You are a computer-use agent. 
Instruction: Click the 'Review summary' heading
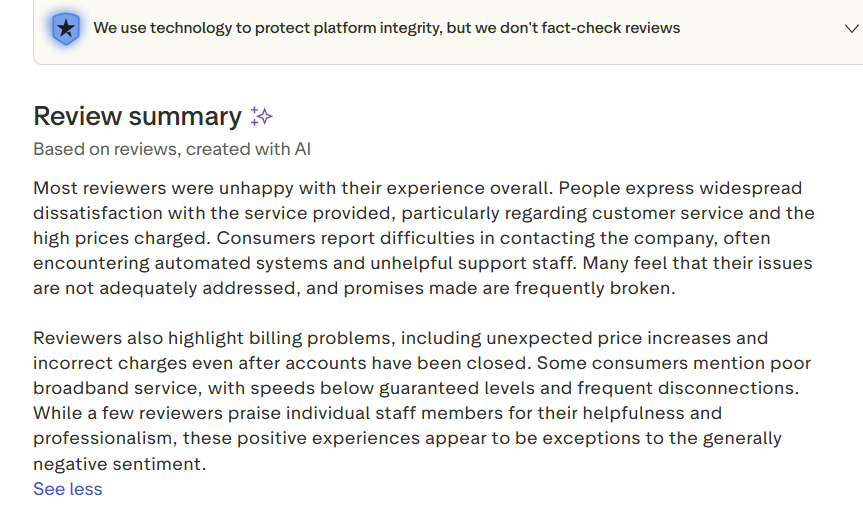tap(137, 116)
